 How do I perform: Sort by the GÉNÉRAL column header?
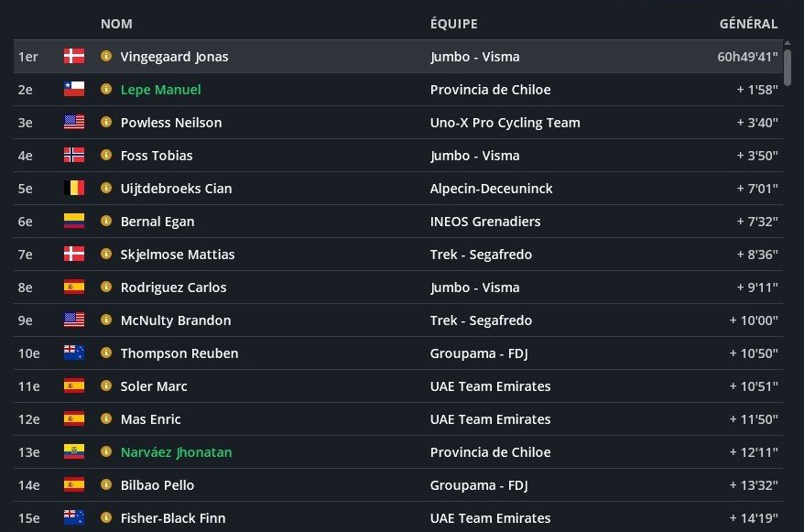(748, 24)
